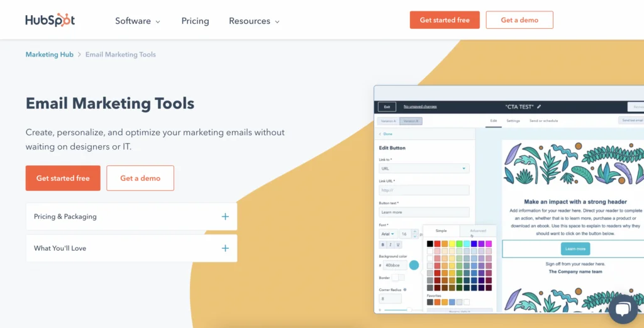The width and height of the screenshot is (644, 328).
Task: Click the HubSpot logo
Action: 50,20
